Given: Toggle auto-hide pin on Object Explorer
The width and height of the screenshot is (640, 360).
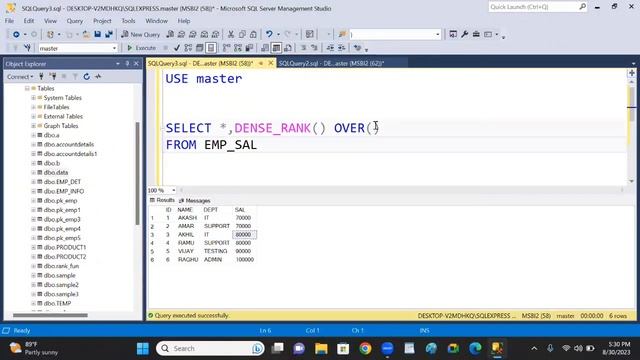Looking at the screenshot, I should (127, 64).
